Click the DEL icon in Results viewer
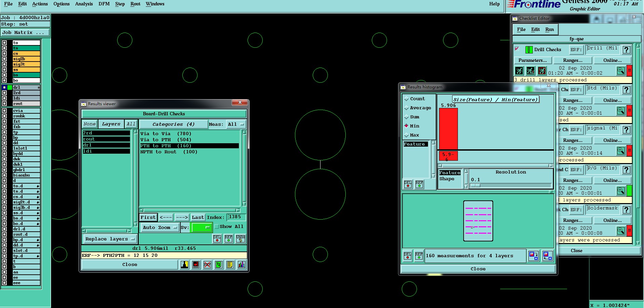 217,239
